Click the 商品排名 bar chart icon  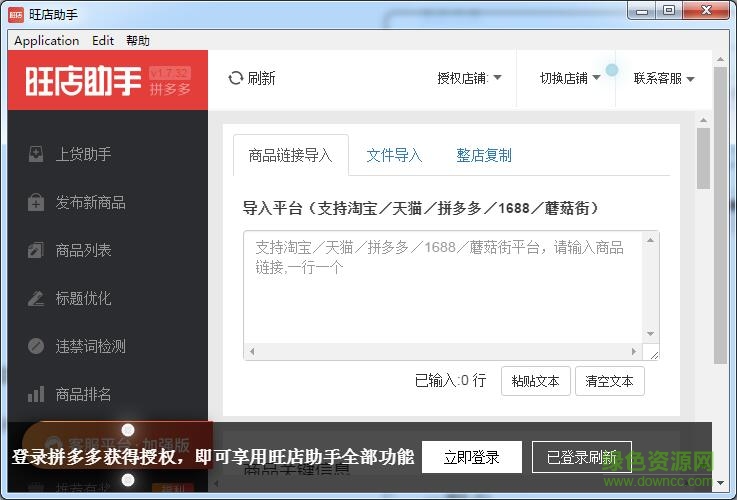(x=36, y=394)
